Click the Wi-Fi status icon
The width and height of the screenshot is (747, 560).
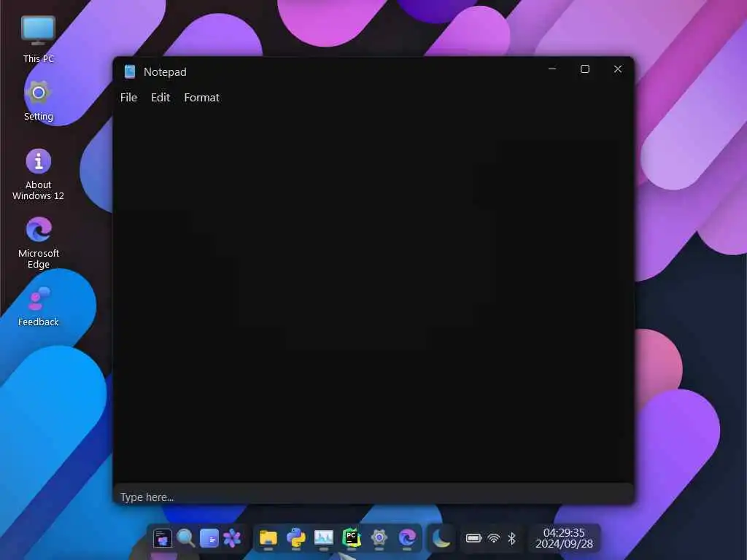[x=494, y=538]
